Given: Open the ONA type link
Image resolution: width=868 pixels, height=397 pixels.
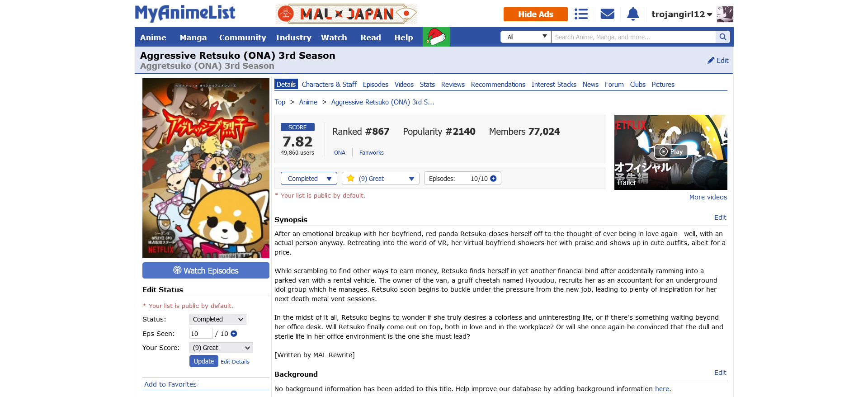Looking at the screenshot, I should [340, 153].
